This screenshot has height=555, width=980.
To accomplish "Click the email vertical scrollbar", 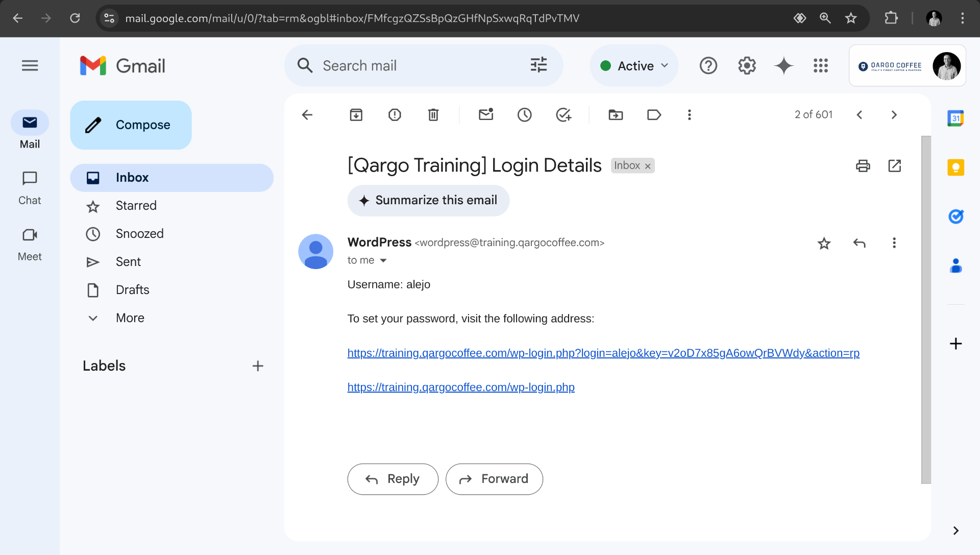I will [926, 309].
